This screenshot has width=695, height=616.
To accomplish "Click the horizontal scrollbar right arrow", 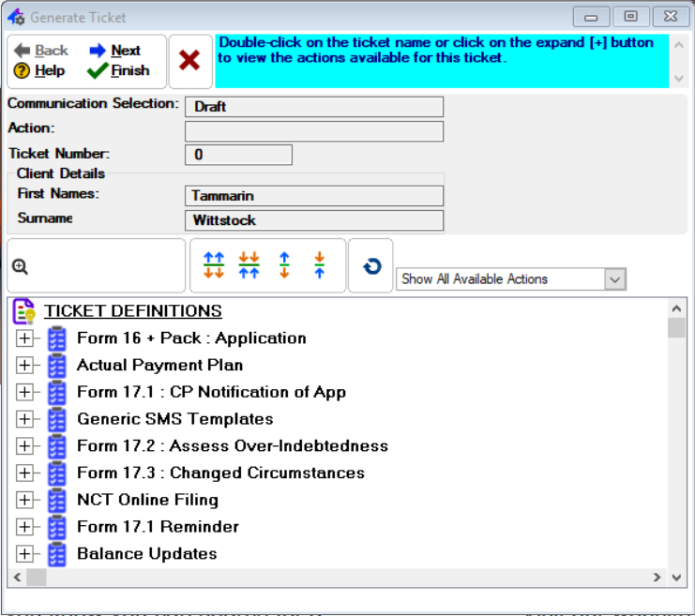I will 657,578.
